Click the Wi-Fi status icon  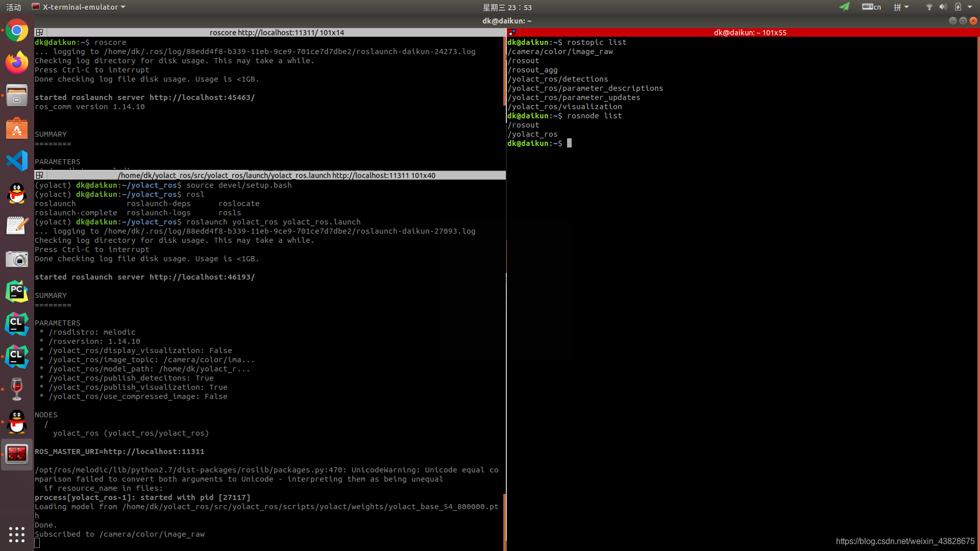pyautogui.click(x=929, y=7)
